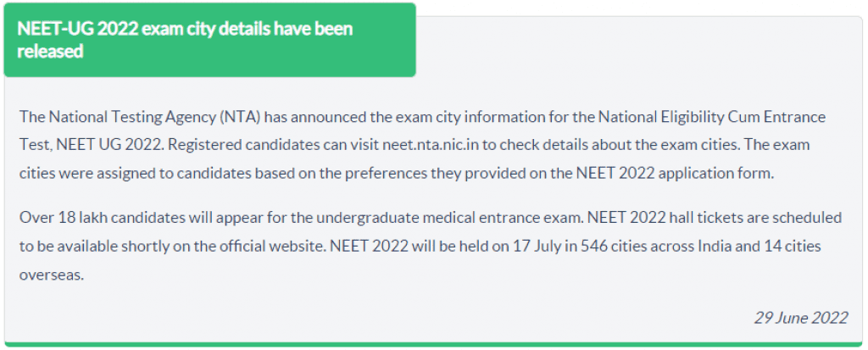
Task: Click the green NEET-UG 2022 headline banner
Action: click(209, 40)
